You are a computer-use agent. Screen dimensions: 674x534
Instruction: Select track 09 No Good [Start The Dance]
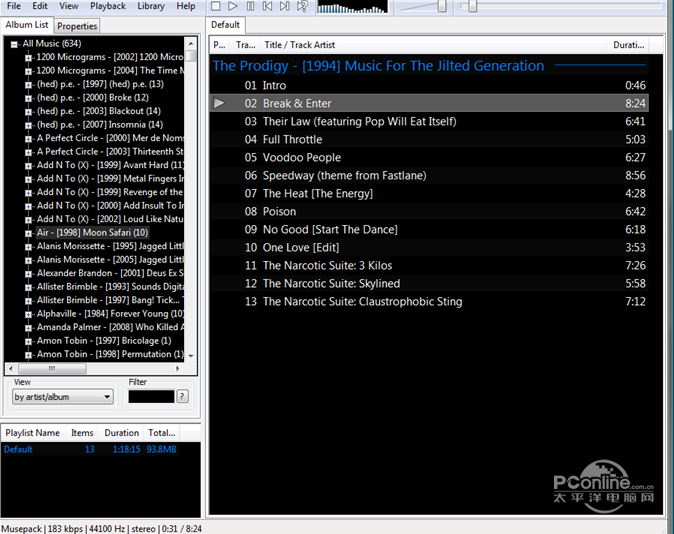point(429,230)
